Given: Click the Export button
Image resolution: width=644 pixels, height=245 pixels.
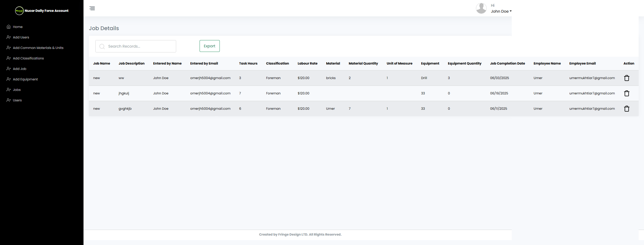Looking at the screenshot, I should click(209, 46).
